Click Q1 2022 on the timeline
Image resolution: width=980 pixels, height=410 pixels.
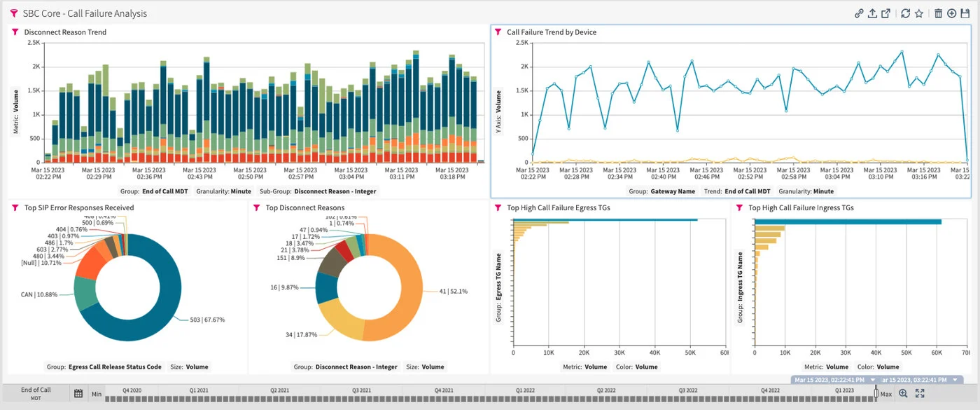526,390
